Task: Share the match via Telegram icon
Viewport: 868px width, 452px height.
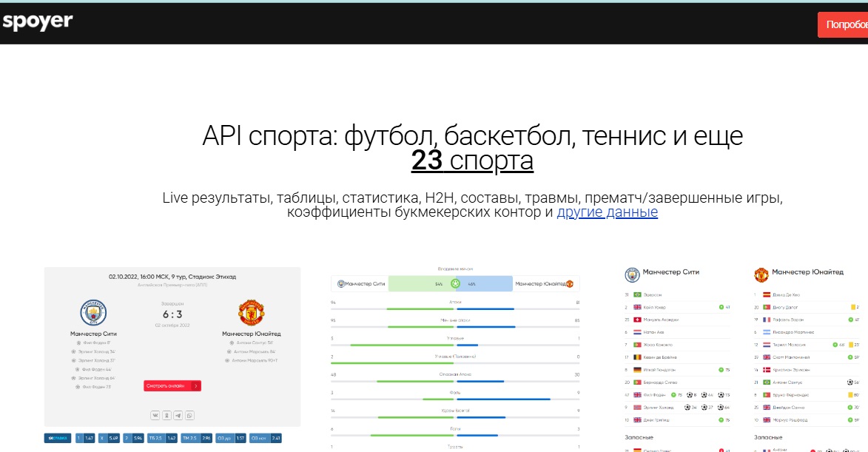Action: [178, 416]
